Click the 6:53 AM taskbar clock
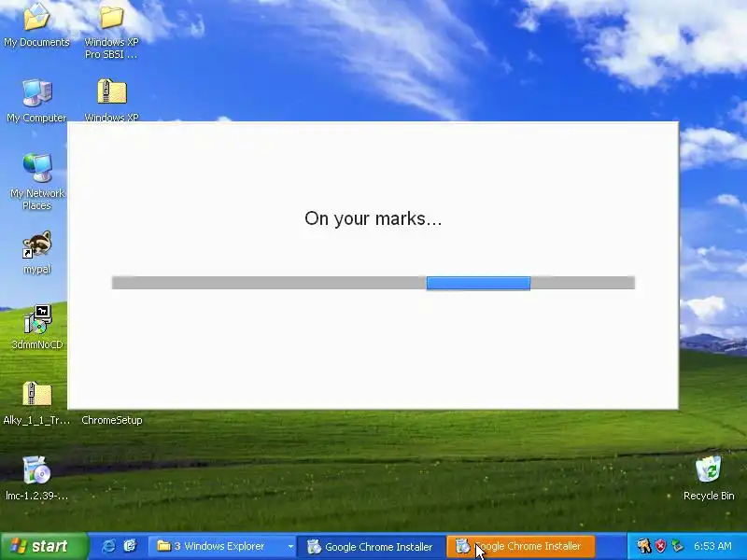Image resolution: width=747 pixels, height=560 pixels. coord(712,546)
